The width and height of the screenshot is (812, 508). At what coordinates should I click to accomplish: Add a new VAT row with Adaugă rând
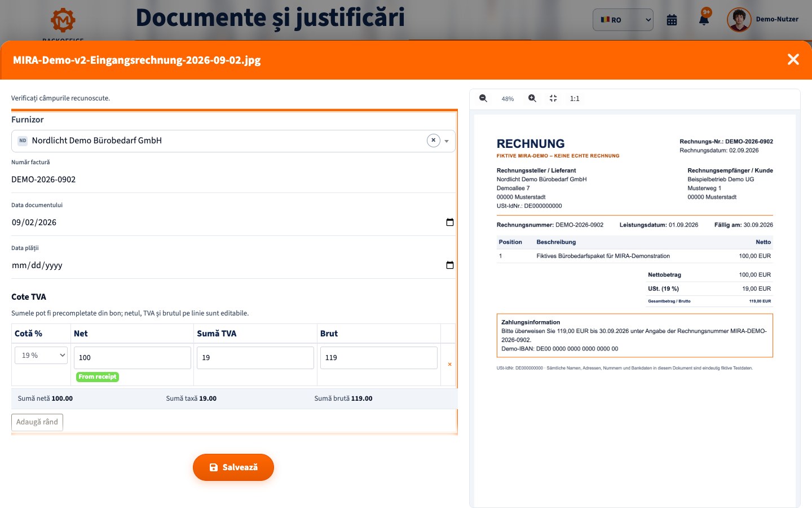click(37, 422)
